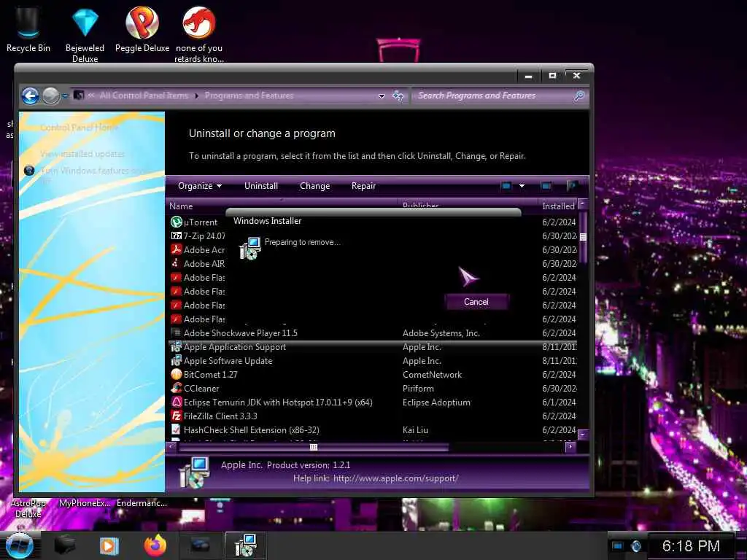The image size is (747, 560).
Task: Select the Adobe AIR icon
Action: pyautogui.click(x=177, y=263)
